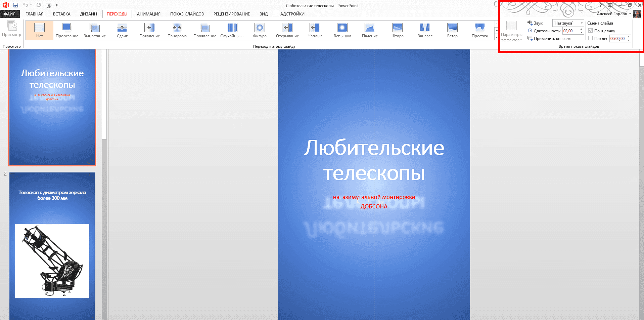Increase Длительность with the up stepper

pyautogui.click(x=581, y=29)
